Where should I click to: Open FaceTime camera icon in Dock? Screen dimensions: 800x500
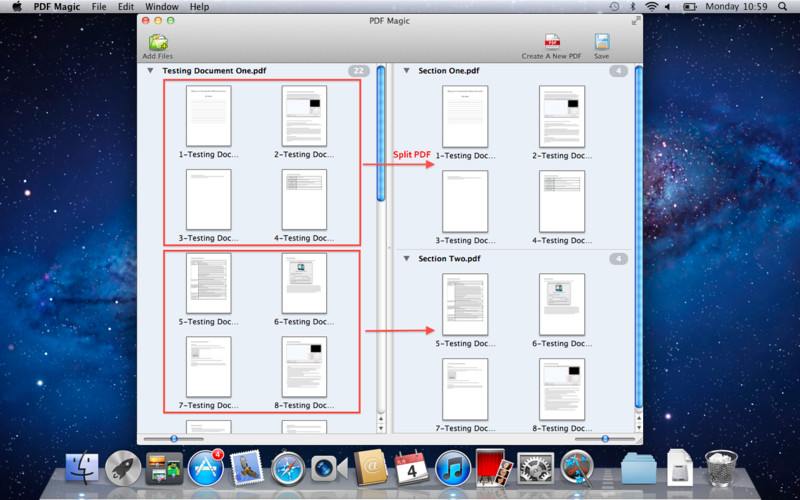pos(329,468)
